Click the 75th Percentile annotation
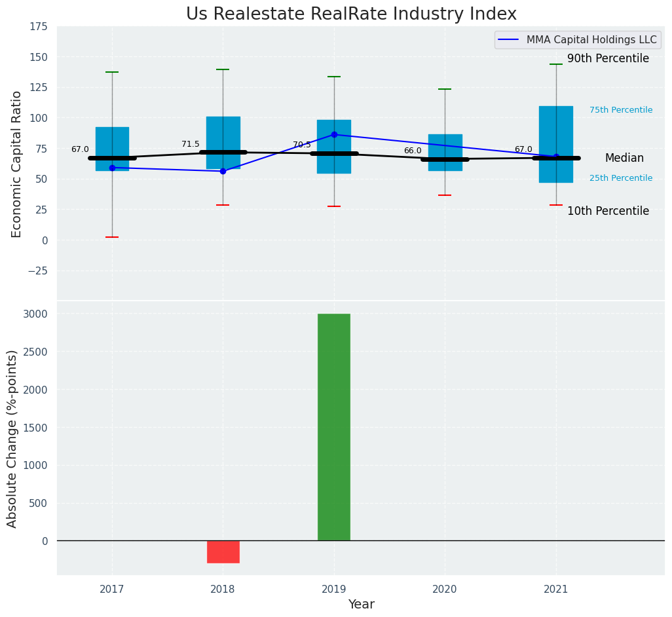The image size is (672, 617). pyautogui.click(x=620, y=110)
